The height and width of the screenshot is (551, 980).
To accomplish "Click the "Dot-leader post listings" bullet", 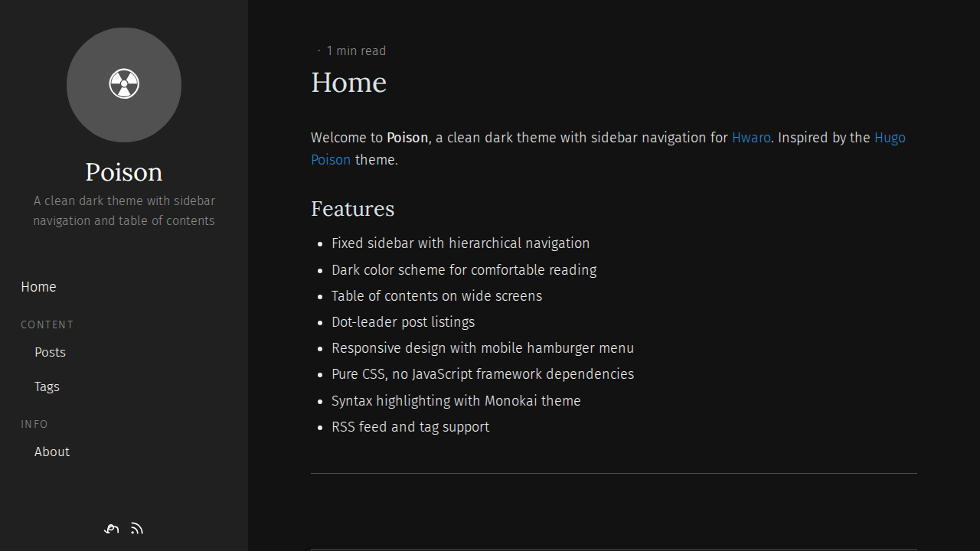I will coord(403,322).
